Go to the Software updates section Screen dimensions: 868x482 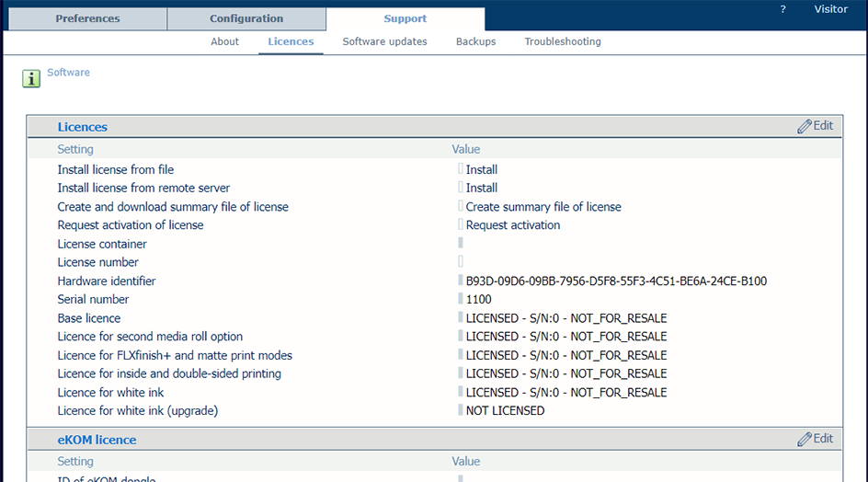point(384,41)
